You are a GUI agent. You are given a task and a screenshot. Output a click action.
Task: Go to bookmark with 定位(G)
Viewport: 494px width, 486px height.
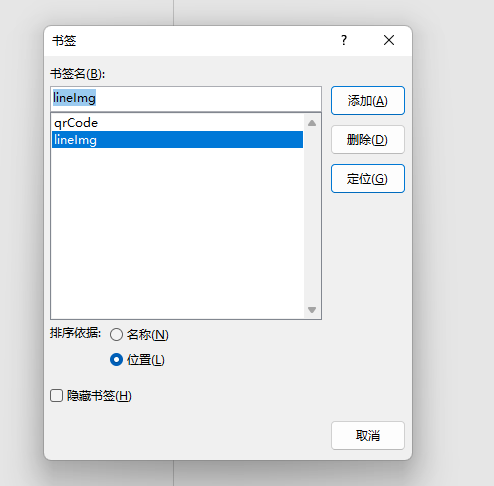[368, 179]
